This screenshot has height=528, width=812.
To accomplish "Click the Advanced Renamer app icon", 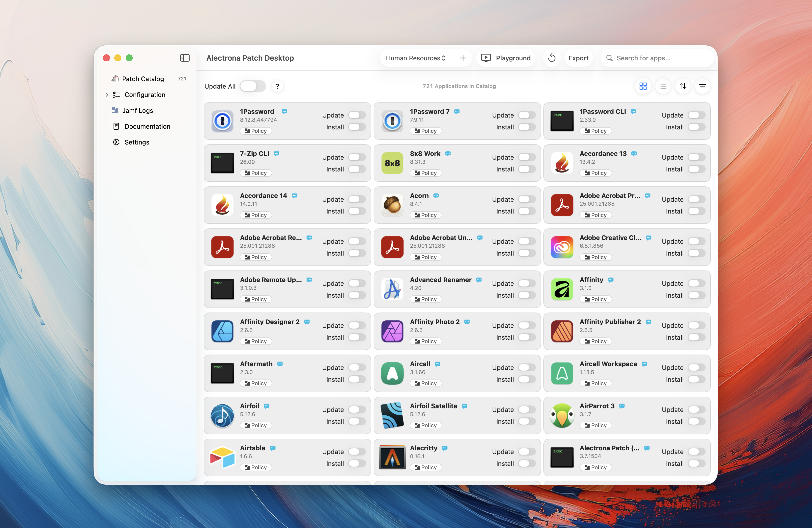I will click(x=392, y=289).
